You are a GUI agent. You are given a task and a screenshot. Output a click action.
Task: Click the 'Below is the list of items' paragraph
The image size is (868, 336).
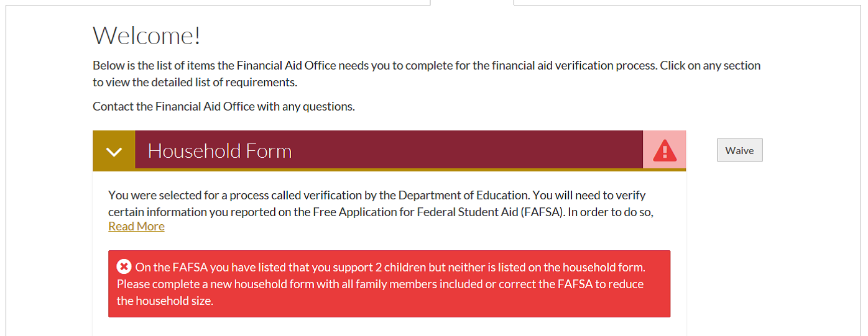tap(373, 65)
